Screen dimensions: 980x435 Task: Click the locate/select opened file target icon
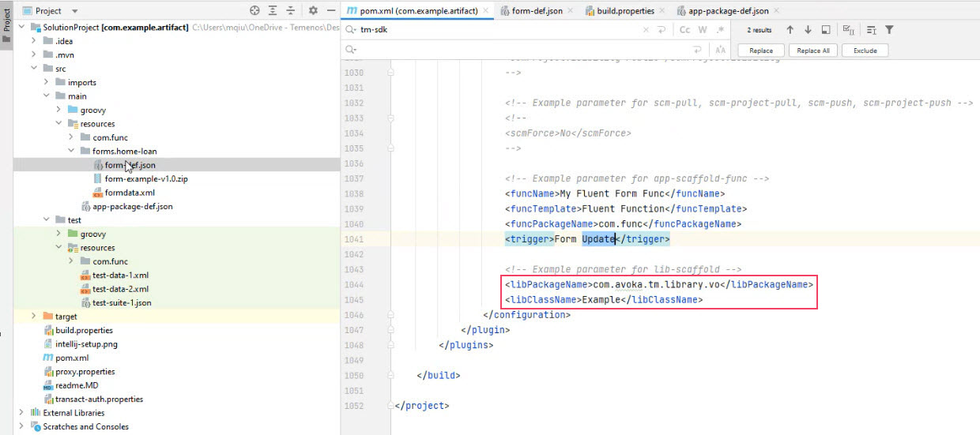pos(254,11)
